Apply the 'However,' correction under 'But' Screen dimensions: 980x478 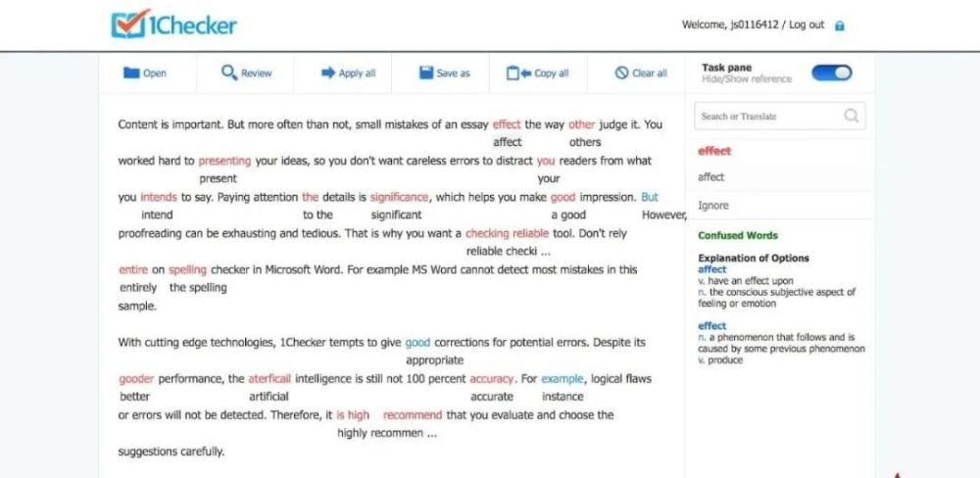tap(664, 215)
